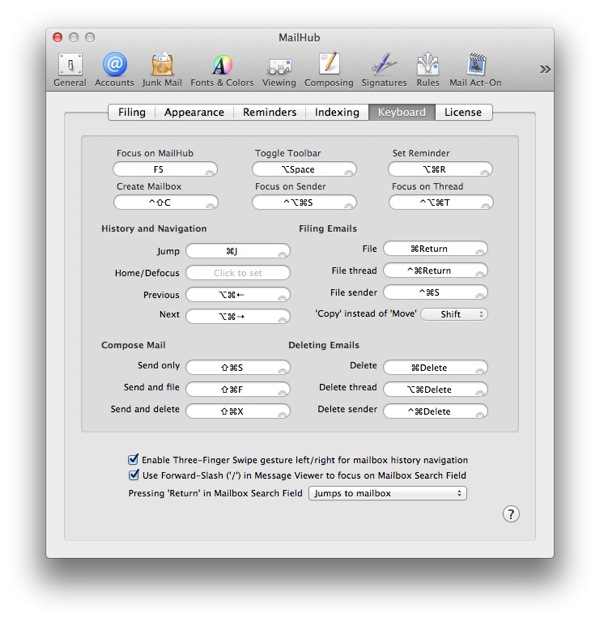The width and height of the screenshot is (600, 622).
Task: Switch to the Indexing tab
Action: (337, 112)
